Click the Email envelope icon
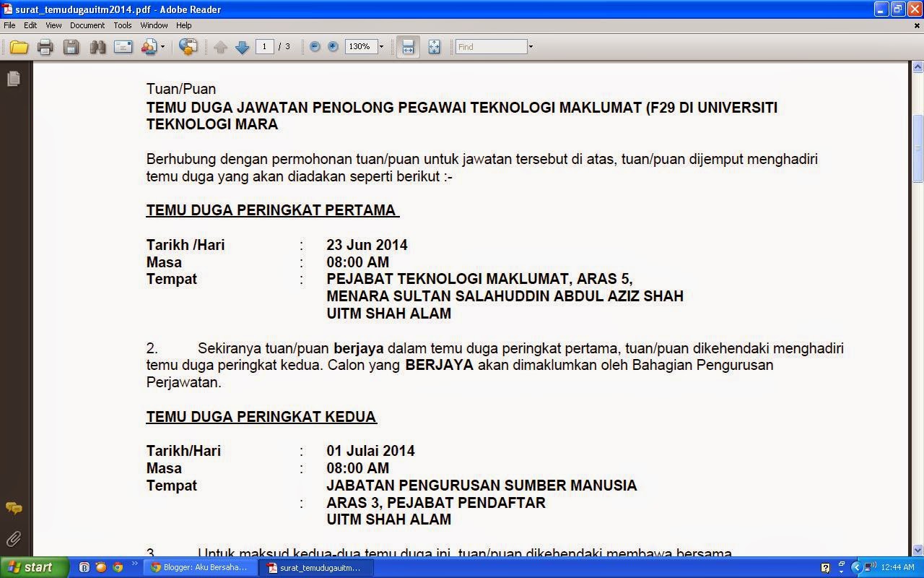Screen dimensions: 924x578 123,47
